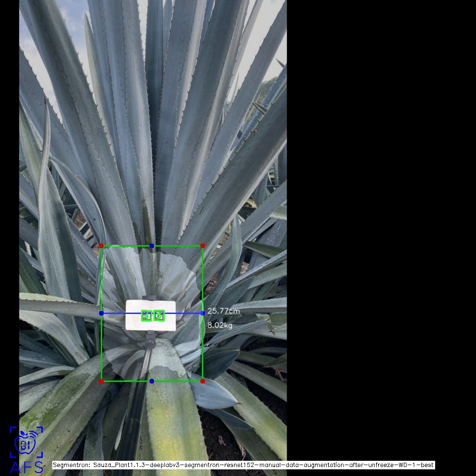Click the 8.02kg weight estimate
476x476 pixels.
(220, 325)
